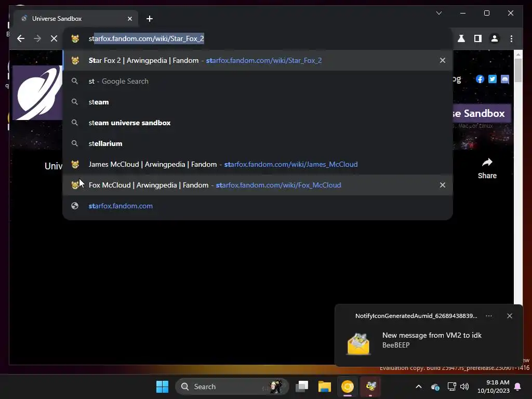
Task: Open Task View on taskbar
Action: pos(302,387)
